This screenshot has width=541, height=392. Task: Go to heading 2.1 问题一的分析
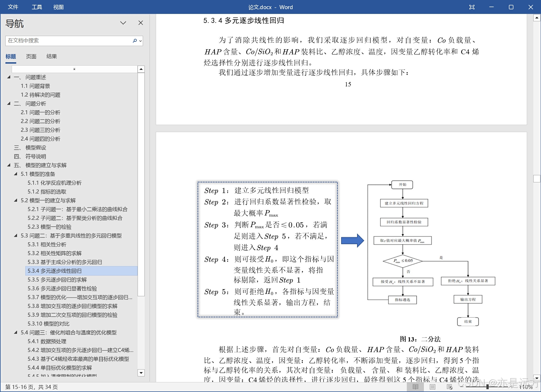(x=40, y=112)
